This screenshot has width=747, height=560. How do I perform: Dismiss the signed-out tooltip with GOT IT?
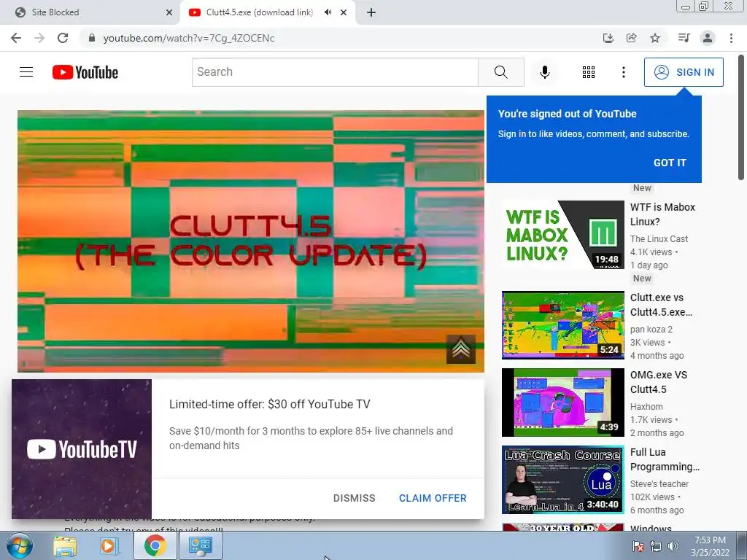670,163
